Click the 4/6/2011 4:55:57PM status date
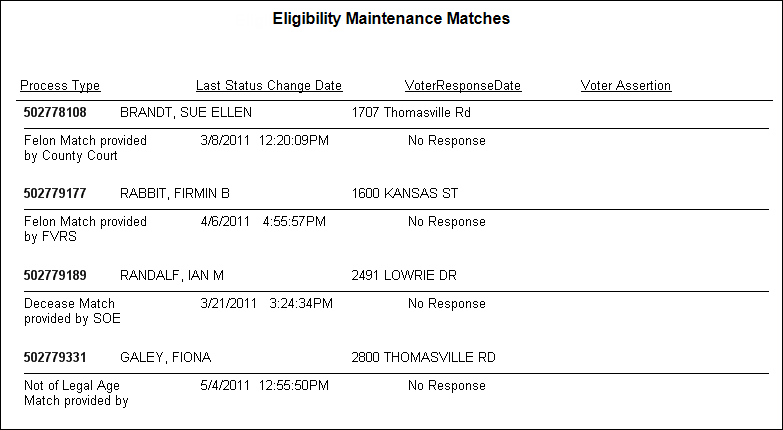Viewport: 783px width, 430px height. point(263,221)
